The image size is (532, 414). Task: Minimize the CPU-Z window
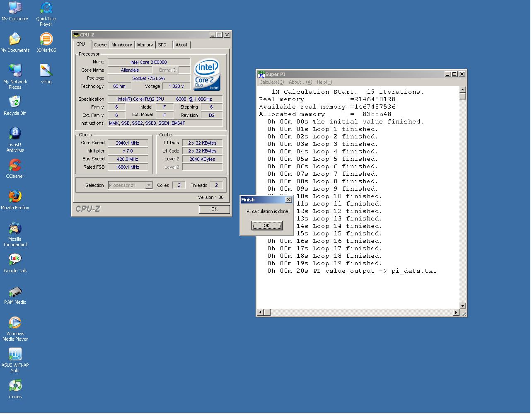pyautogui.click(x=213, y=35)
